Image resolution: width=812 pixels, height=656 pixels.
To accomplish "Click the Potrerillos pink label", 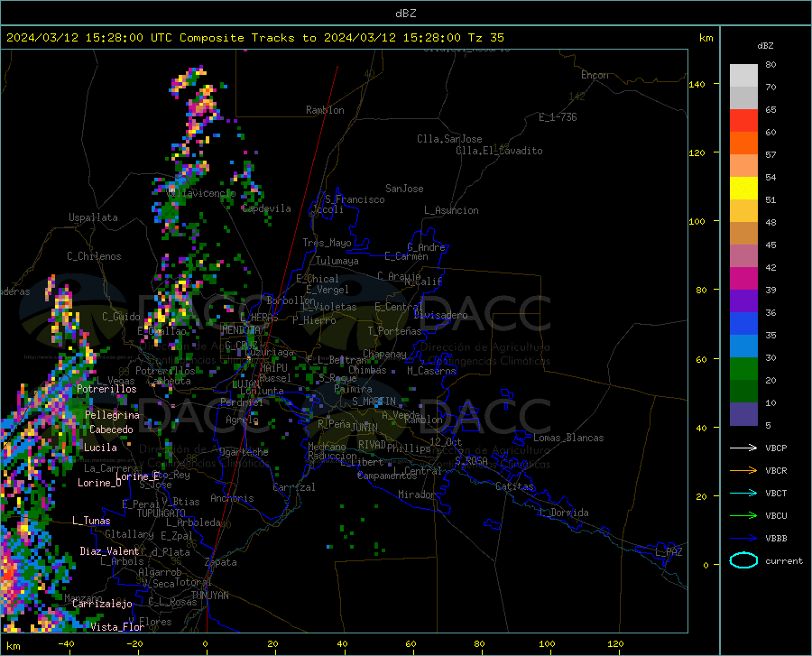I will point(106,389).
